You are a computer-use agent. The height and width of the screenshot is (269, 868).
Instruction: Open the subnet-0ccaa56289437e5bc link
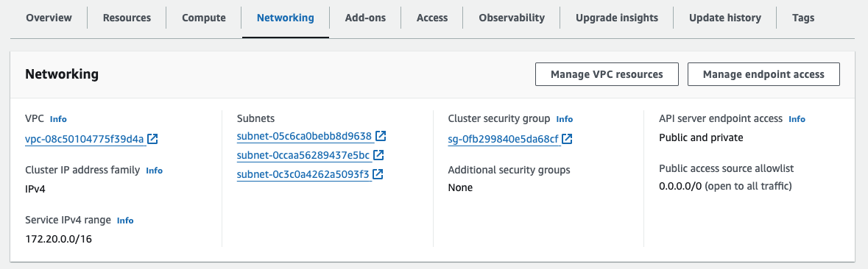point(303,155)
